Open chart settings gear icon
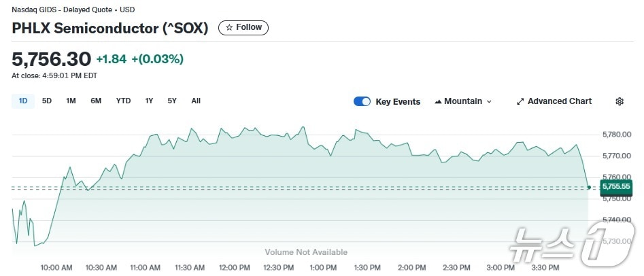Image resolution: width=644 pixels, height=276 pixels. click(620, 101)
